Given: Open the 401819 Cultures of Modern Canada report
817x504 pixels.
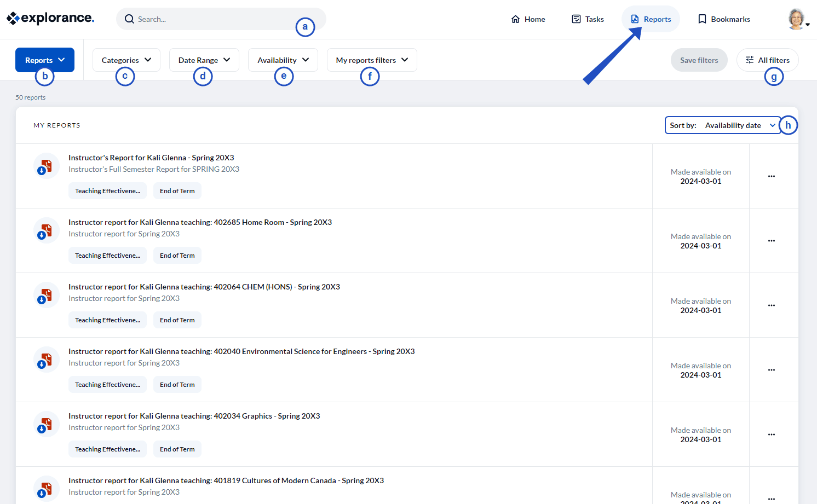Looking at the screenshot, I should [226, 480].
